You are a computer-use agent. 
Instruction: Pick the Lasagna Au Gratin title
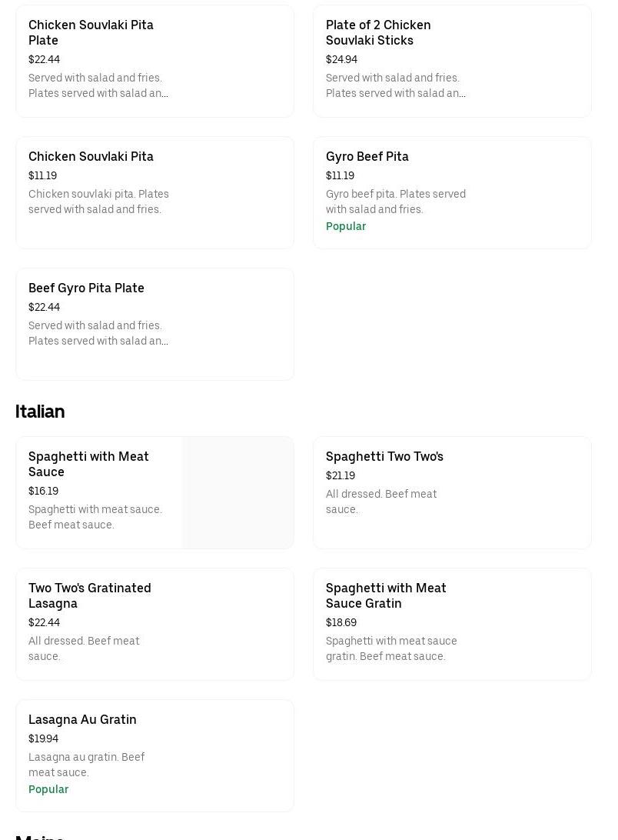coord(82,719)
